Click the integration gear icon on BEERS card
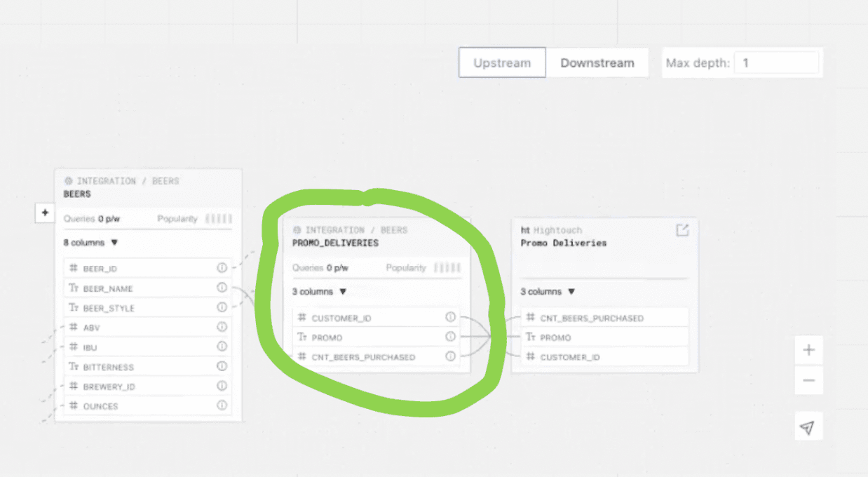Viewport: 868px width, 477px height. (x=68, y=180)
